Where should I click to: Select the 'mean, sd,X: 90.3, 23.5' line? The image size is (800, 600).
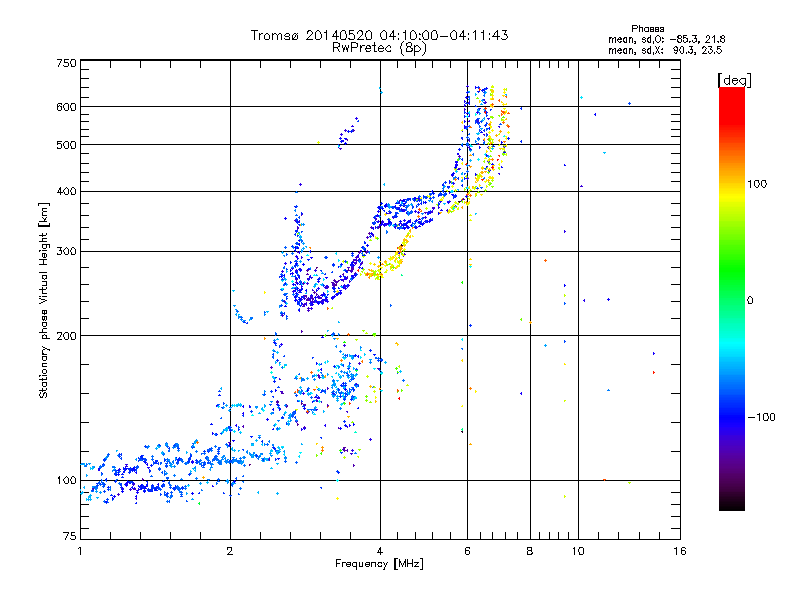point(665,50)
